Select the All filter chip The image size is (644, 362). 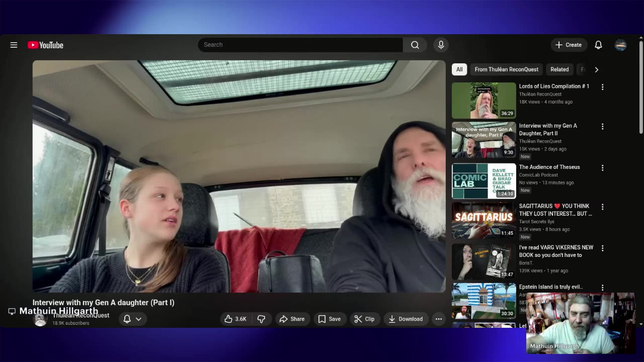[459, 69]
